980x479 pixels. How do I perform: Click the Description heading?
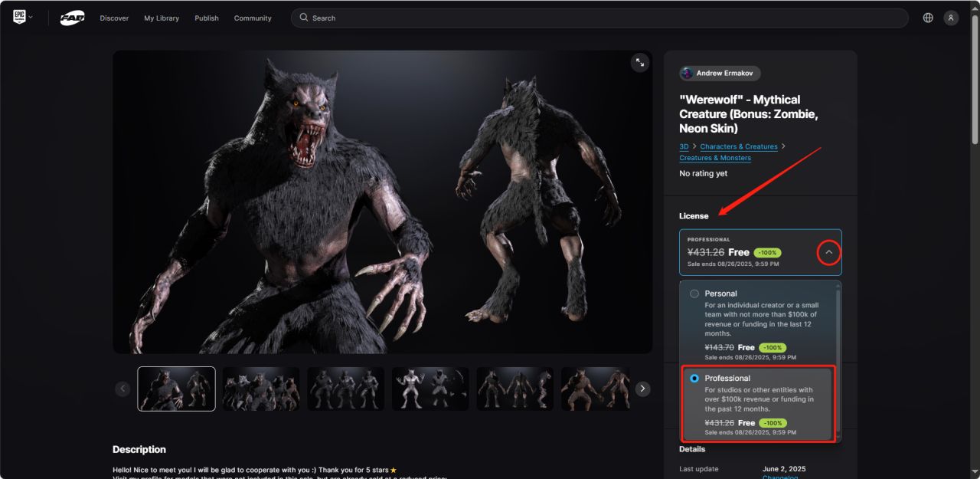click(x=139, y=450)
